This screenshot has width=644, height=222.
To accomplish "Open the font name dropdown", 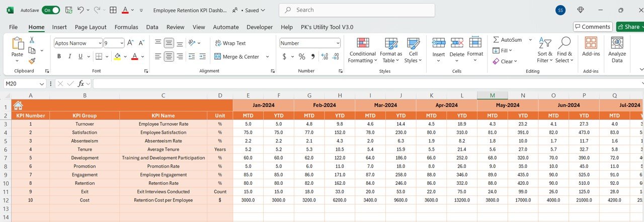I will (99, 43).
